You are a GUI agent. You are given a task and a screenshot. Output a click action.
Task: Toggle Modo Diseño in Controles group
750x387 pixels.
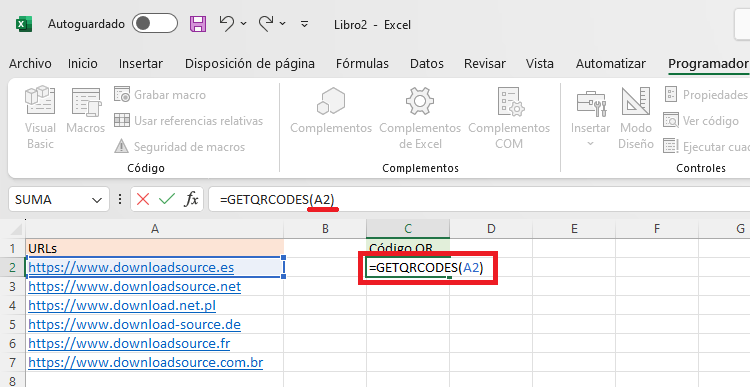point(636,117)
